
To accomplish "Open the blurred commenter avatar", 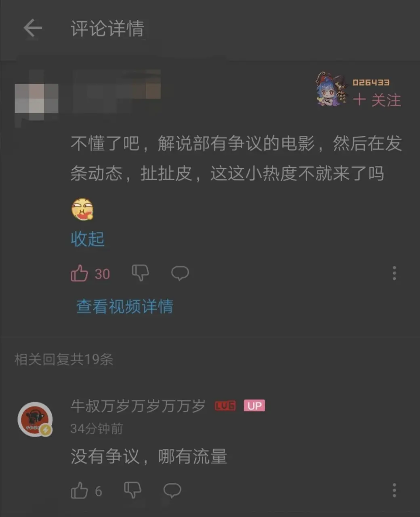I will 36,98.
